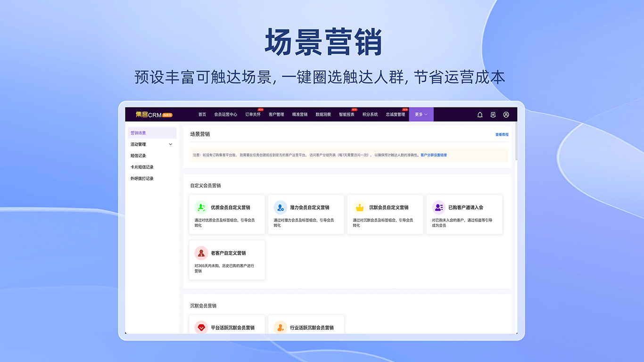Click the 潜力会员自定义营销 blue icon

pos(281,207)
